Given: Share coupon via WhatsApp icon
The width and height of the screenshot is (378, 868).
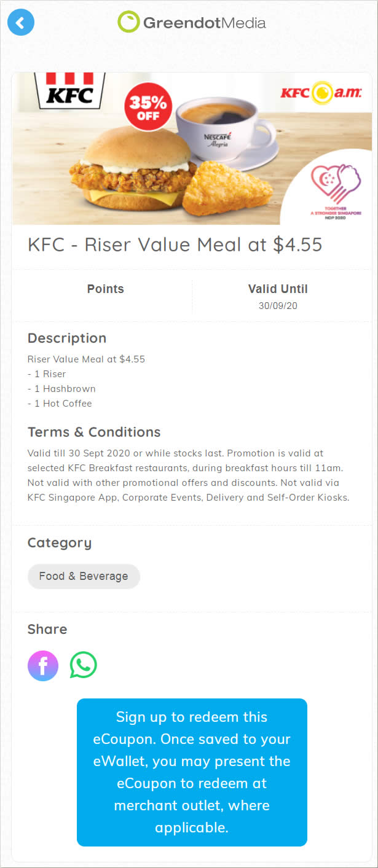Looking at the screenshot, I should point(84,665).
